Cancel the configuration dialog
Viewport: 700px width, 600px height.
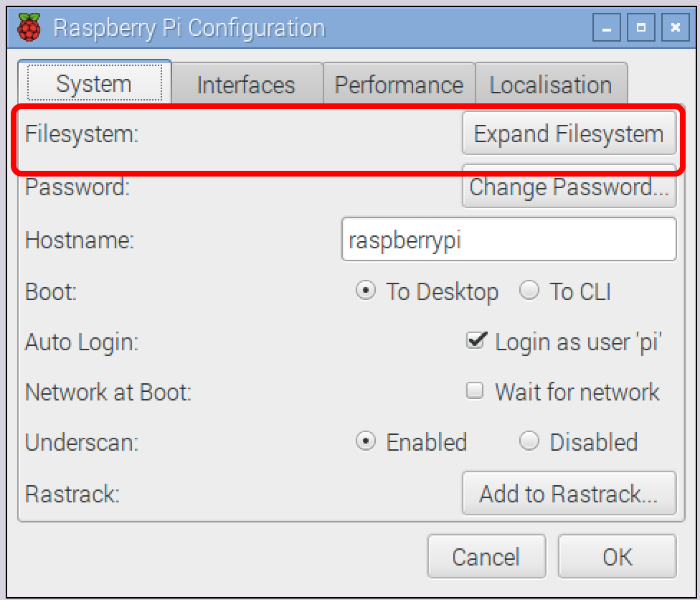[486, 557]
